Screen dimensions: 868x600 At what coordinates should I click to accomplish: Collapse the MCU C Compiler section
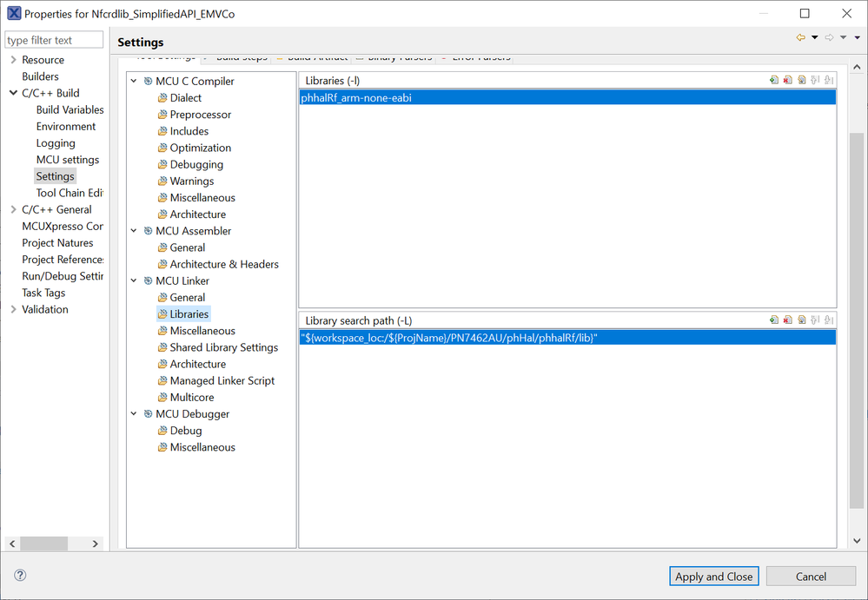click(133, 80)
